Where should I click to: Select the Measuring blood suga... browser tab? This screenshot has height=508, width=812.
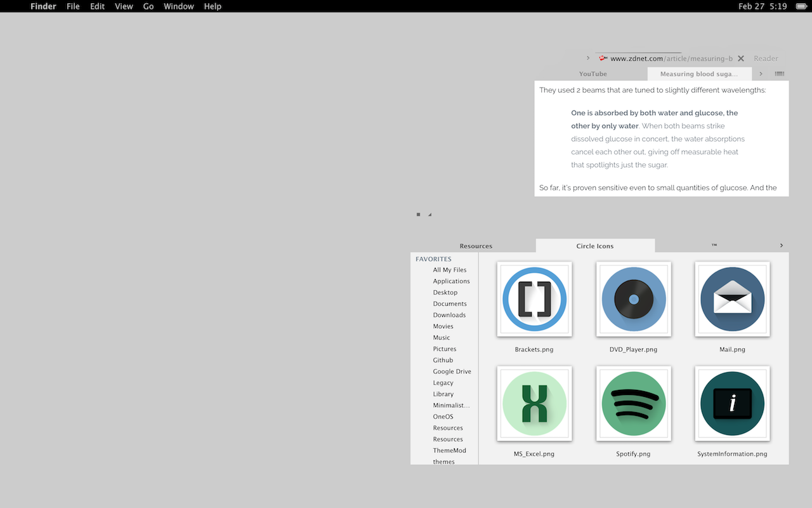coord(699,74)
